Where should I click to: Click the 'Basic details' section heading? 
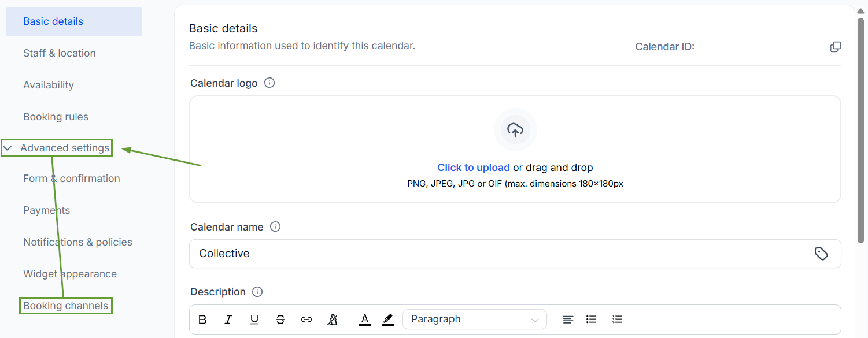(223, 28)
